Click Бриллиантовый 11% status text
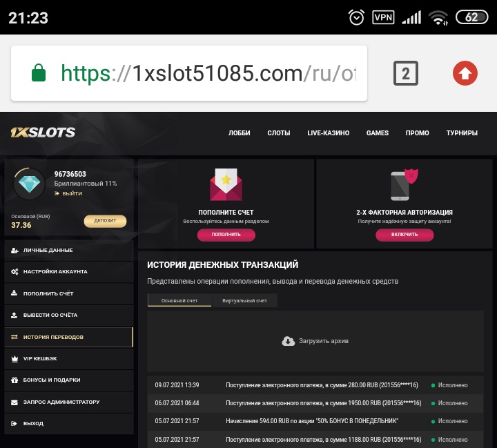 click(86, 184)
